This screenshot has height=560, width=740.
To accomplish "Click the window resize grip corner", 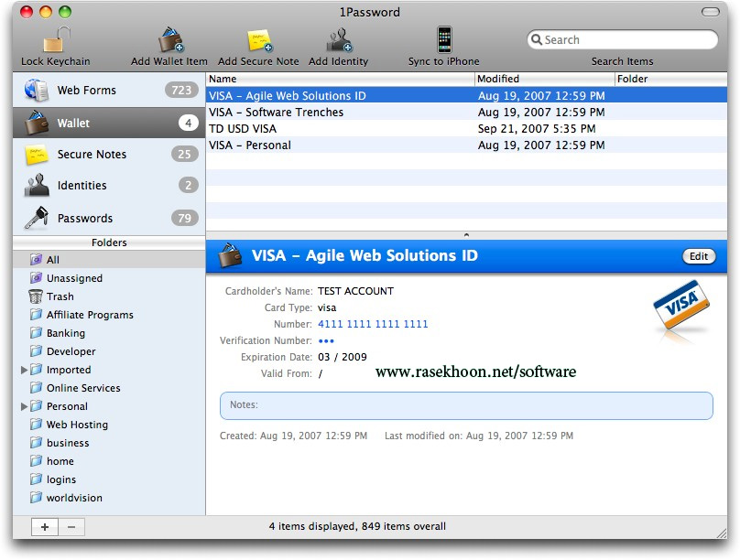I will (x=721, y=533).
